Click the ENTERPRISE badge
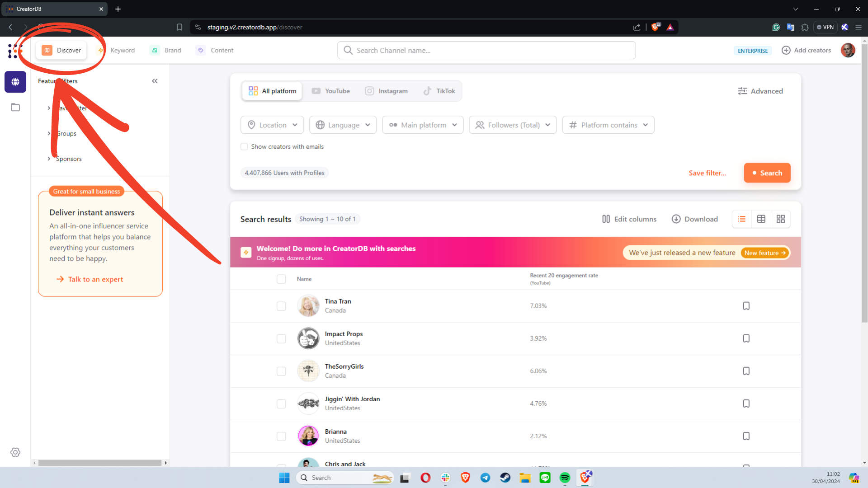The image size is (868, 488). 753,51
